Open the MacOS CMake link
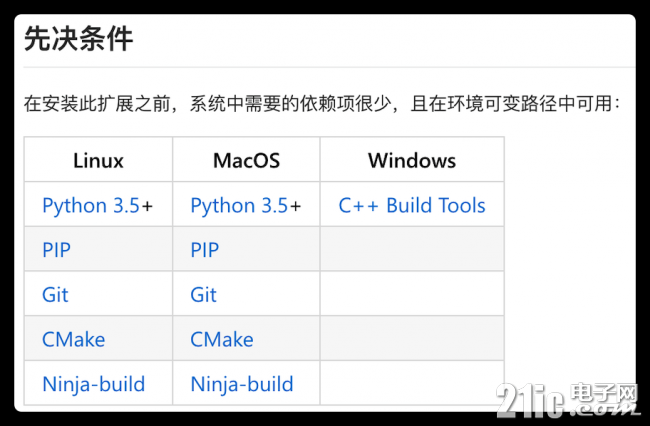This screenshot has height=426, width=650. tap(222, 340)
